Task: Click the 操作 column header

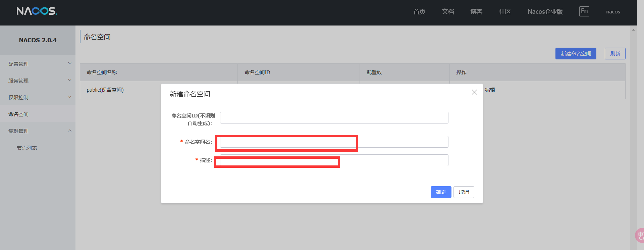Action: click(x=537, y=72)
